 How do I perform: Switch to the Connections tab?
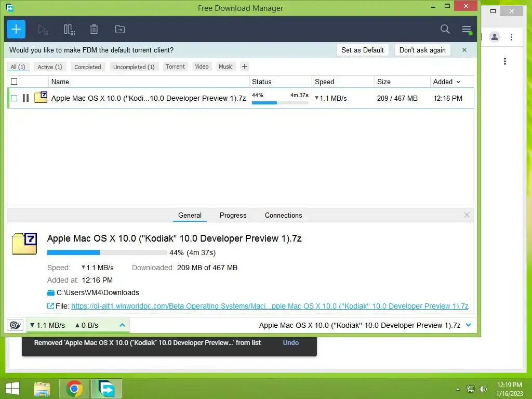tap(283, 215)
